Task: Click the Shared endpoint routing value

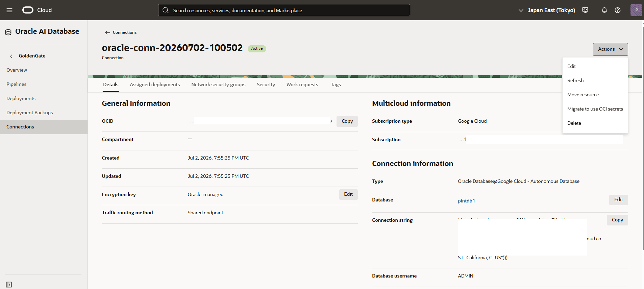Action: [205, 213]
